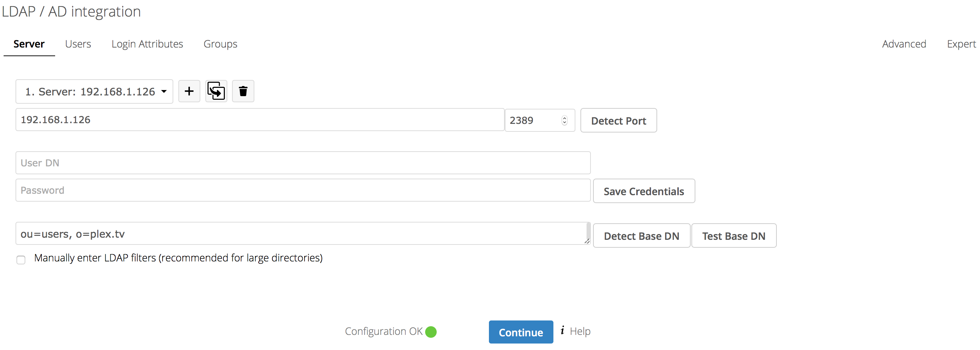Viewport: 980px width, 350px height.
Task: Click Detect Base DN button
Action: (x=641, y=236)
